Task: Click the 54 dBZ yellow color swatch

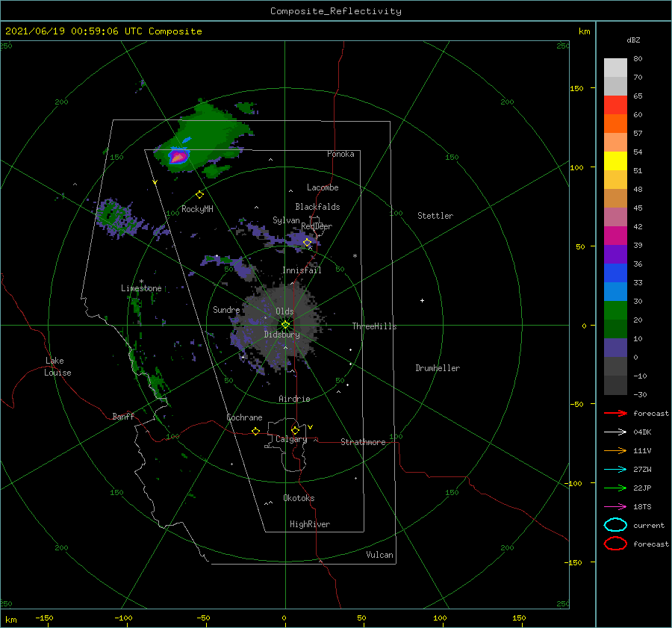Action: 615,161
